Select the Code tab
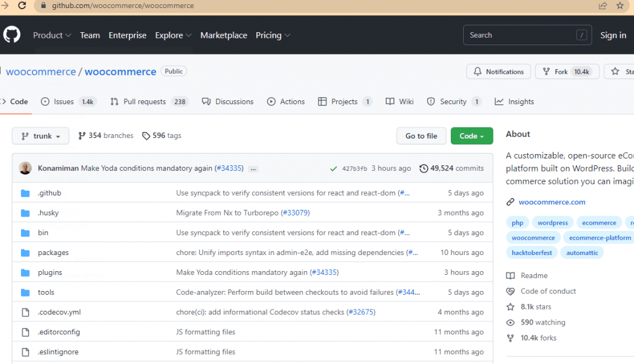This screenshot has width=634, height=364. pos(15,102)
